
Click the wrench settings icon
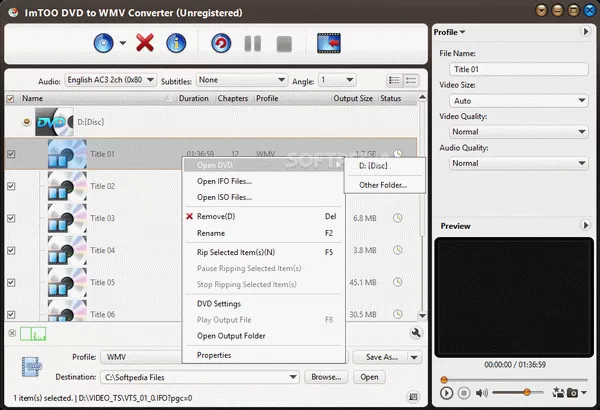pos(416,333)
